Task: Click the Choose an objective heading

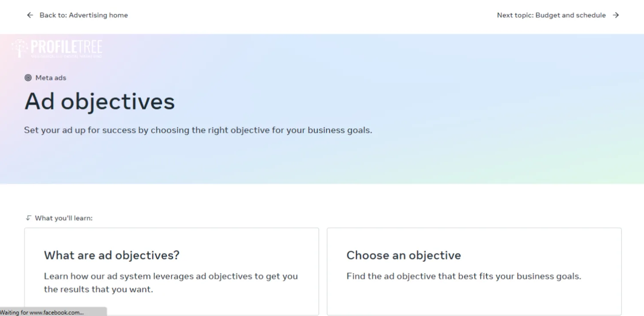Action: point(404,255)
